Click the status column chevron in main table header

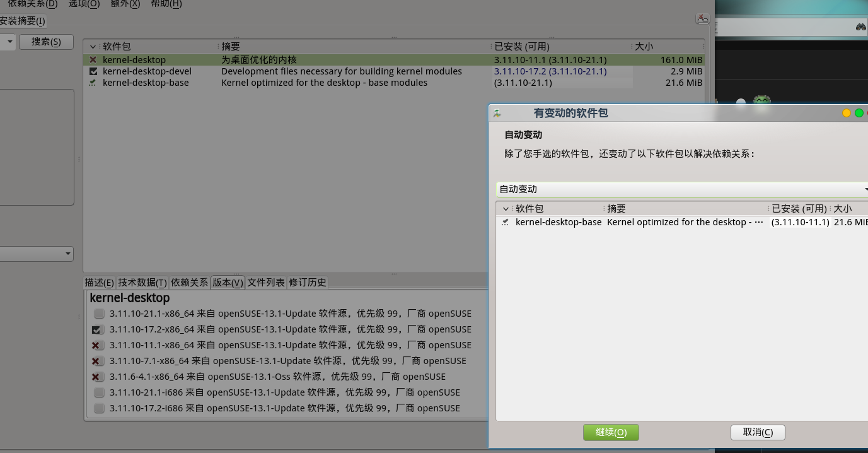pyautogui.click(x=93, y=47)
